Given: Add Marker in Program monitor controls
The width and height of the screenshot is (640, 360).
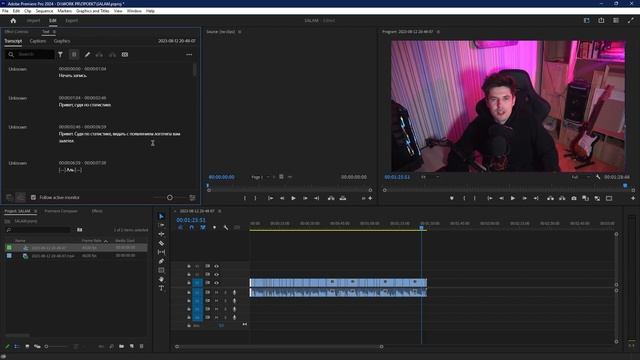Looking at the screenshot, I should (452, 198).
